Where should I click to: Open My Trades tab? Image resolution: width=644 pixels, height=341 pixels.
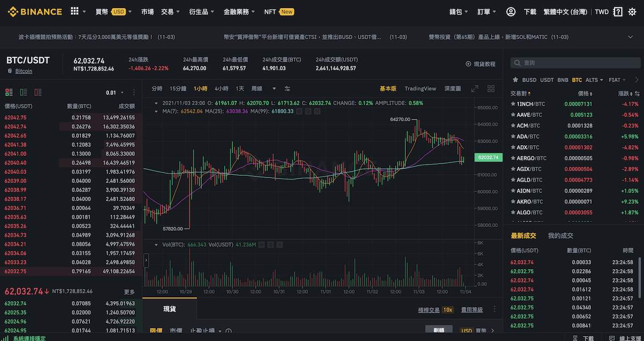(560, 235)
